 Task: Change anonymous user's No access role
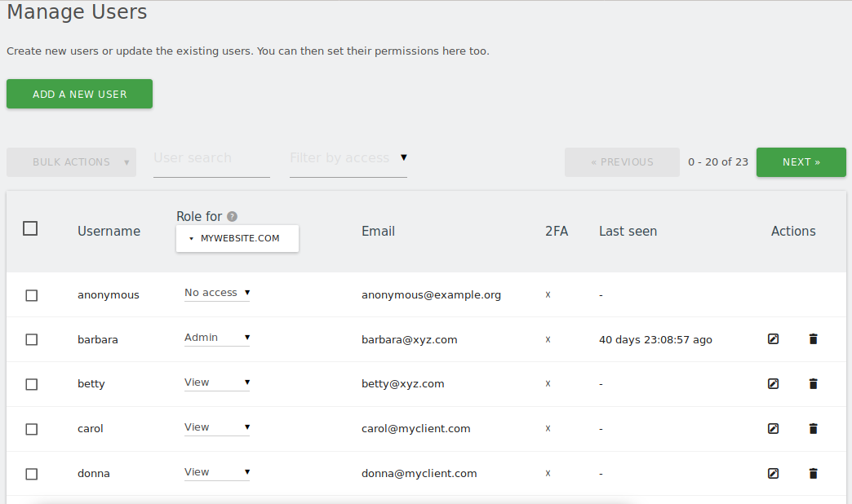point(216,292)
